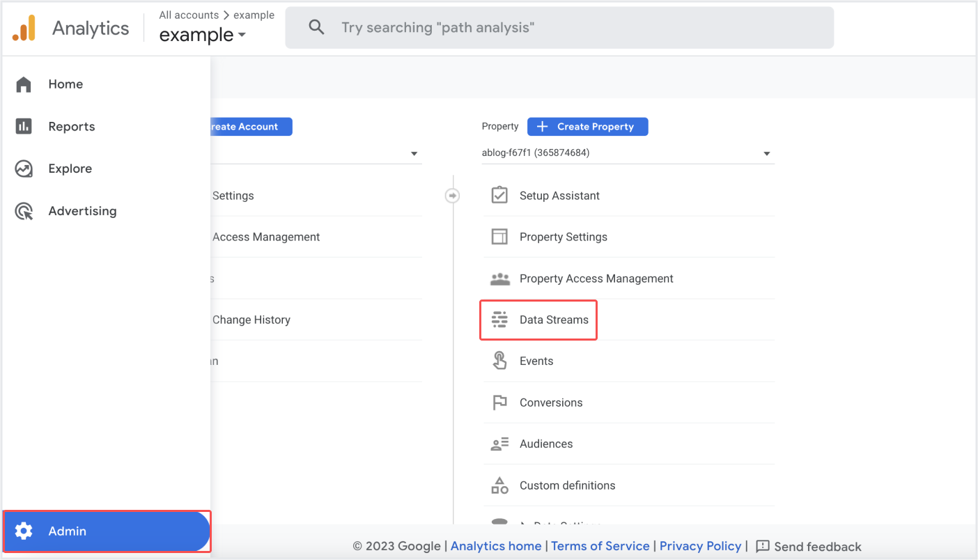The width and height of the screenshot is (978, 560).
Task: Click the Audiences icon
Action: (x=499, y=444)
